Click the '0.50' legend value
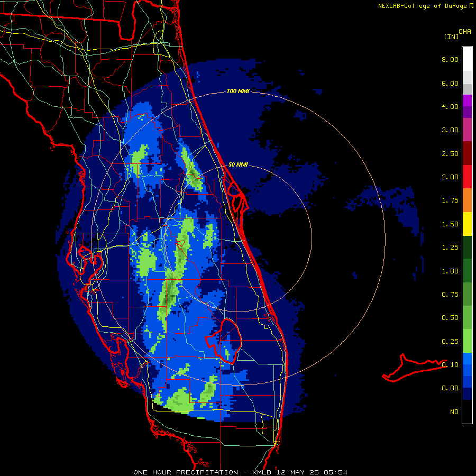 (450, 318)
